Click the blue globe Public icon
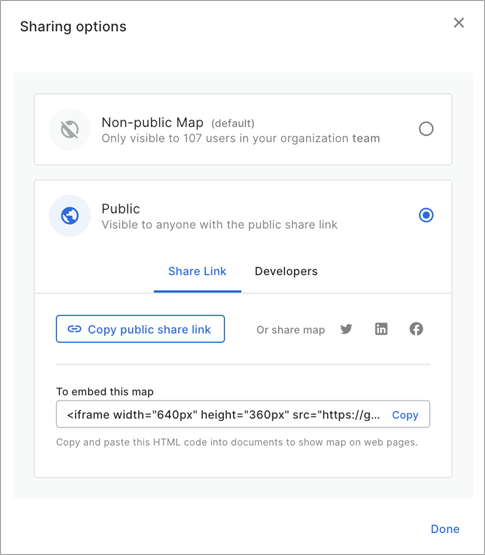485x555 pixels. tap(70, 216)
